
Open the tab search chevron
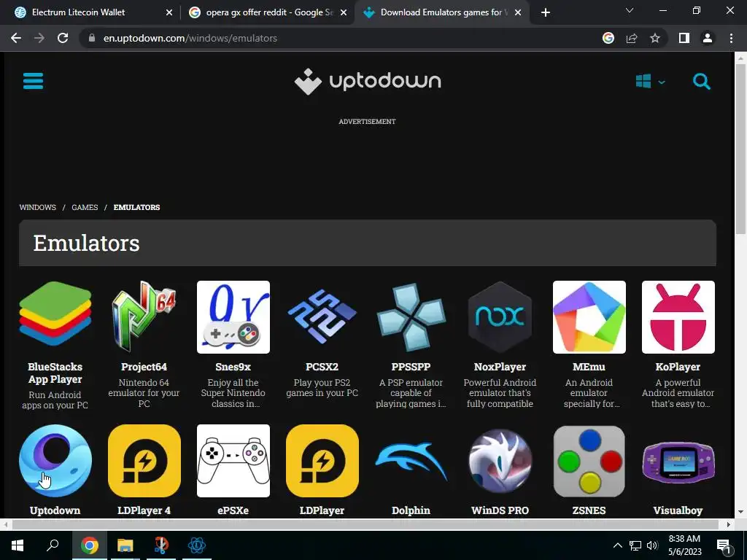click(630, 10)
